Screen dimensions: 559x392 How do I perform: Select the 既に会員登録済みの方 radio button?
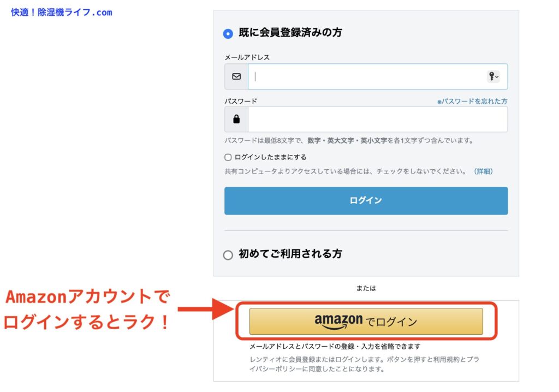(228, 34)
